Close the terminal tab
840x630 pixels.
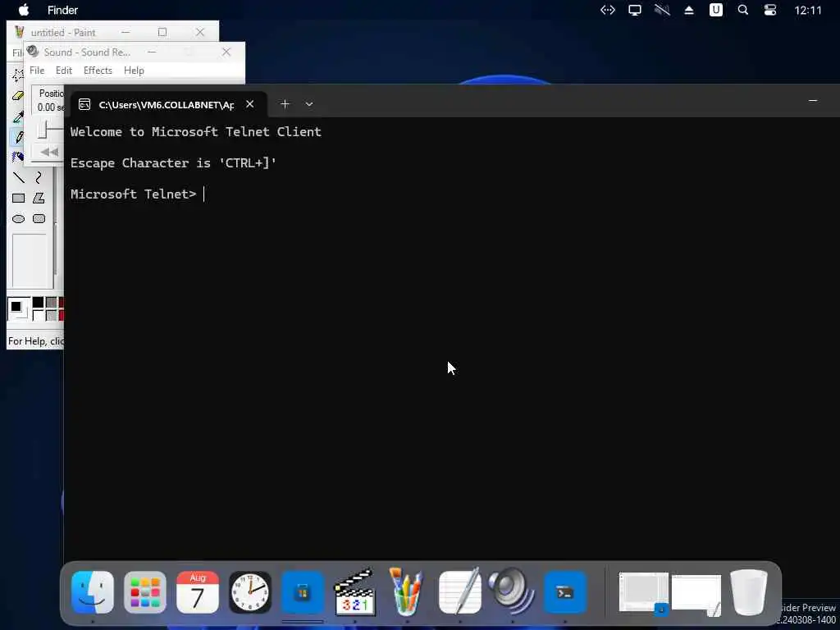249,104
